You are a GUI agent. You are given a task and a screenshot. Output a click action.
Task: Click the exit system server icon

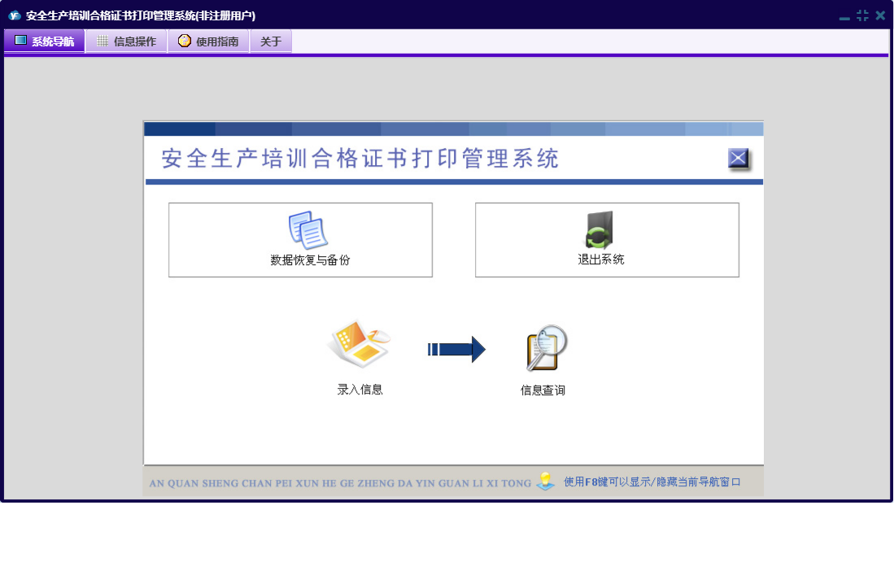click(600, 230)
